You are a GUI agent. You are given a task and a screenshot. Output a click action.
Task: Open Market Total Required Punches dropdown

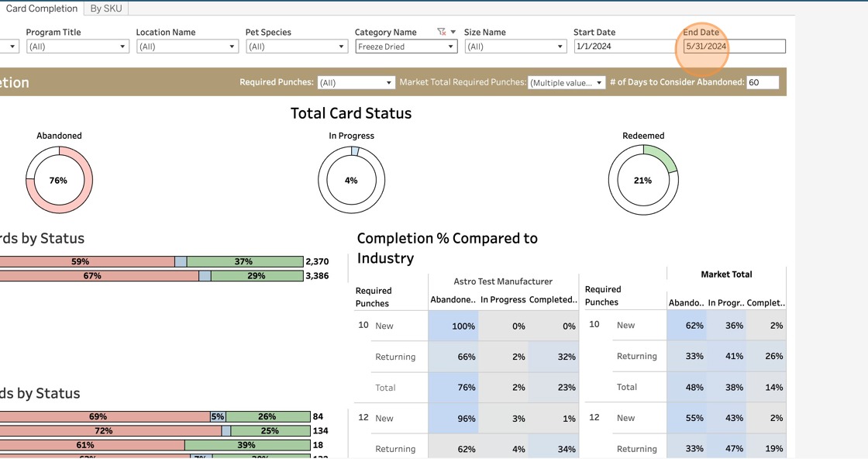pos(567,83)
